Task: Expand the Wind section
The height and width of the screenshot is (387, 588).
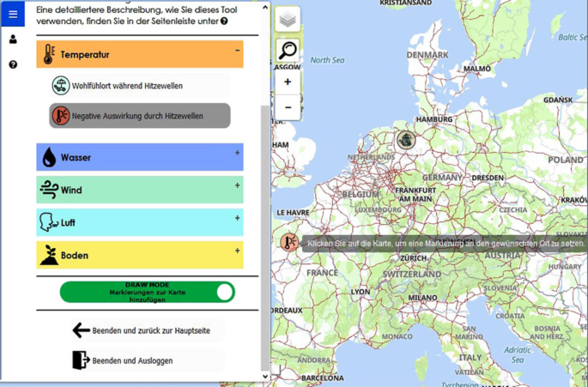Action: click(x=238, y=185)
